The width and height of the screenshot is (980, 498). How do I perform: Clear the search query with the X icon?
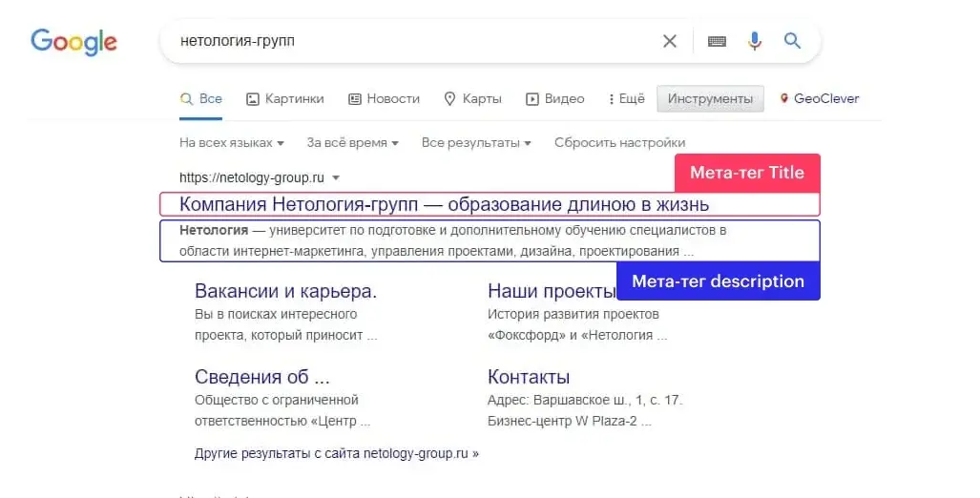click(x=669, y=41)
